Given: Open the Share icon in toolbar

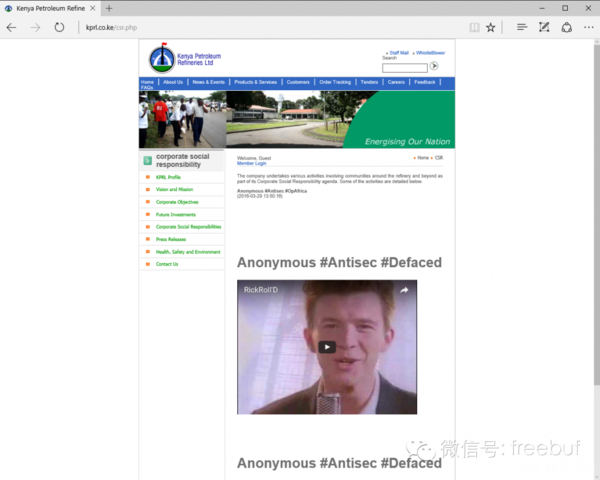Looking at the screenshot, I should [566, 27].
